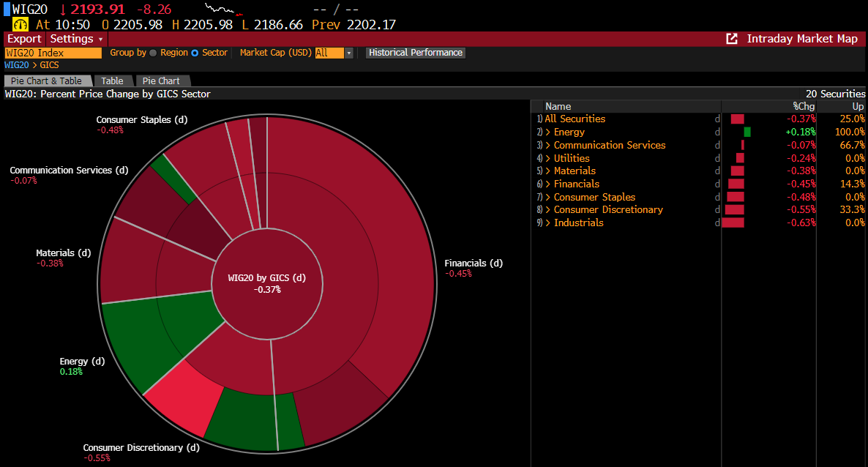This screenshot has height=467, width=868.
Task: Expand the Financials sector row
Action: pos(547,184)
